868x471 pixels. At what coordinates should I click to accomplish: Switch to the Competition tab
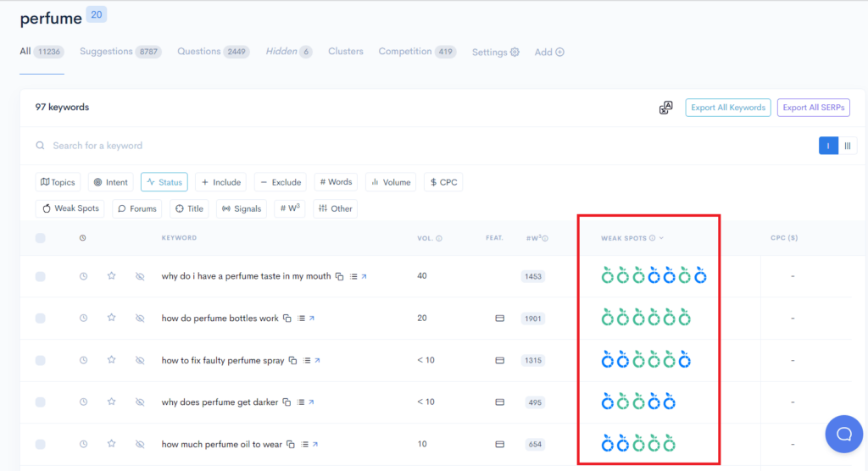417,52
